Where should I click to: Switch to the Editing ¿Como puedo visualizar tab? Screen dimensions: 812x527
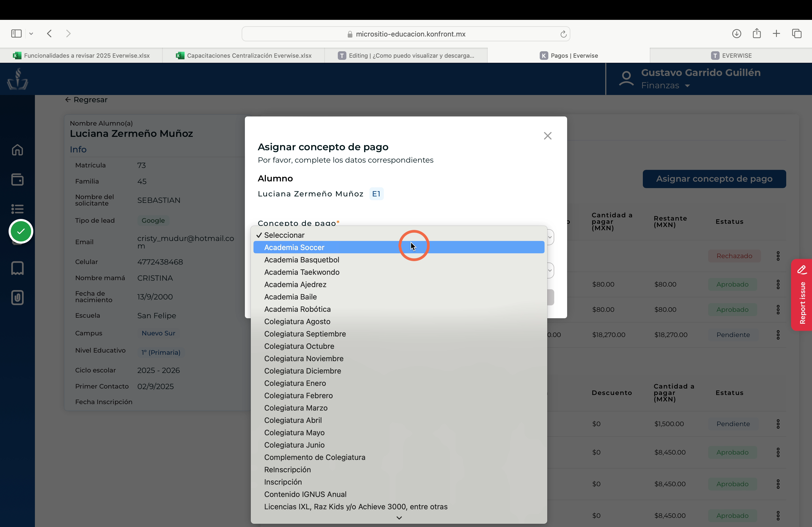tap(406, 56)
